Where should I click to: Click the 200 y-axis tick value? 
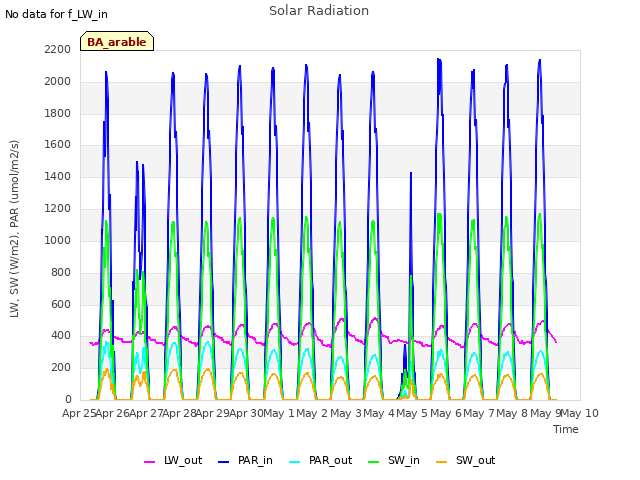click(61, 367)
